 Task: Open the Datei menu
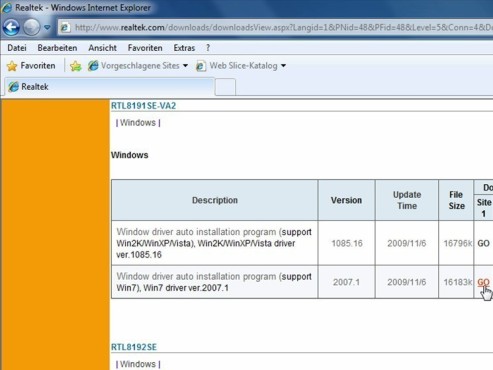click(x=17, y=48)
